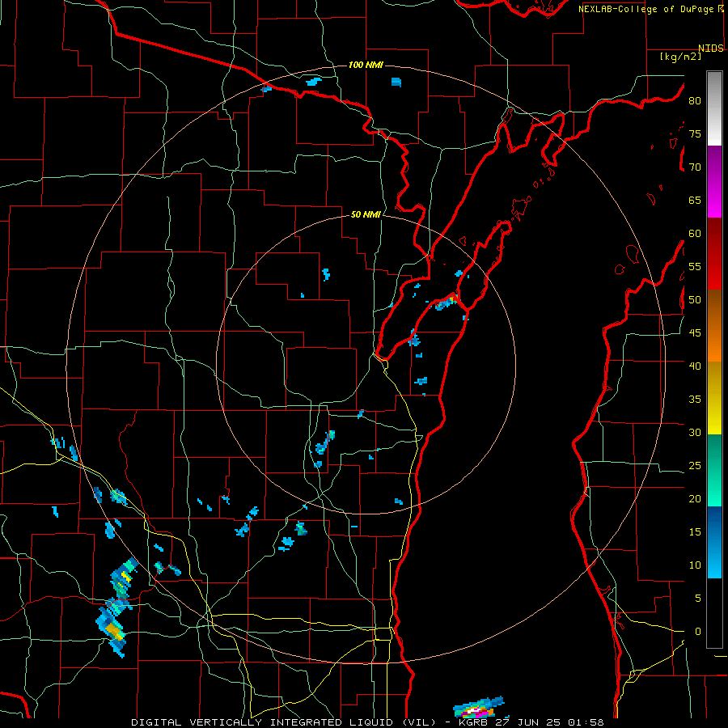The width and height of the screenshot is (728, 728).
Task: Click the 45 value on the scale
Action: (x=695, y=333)
